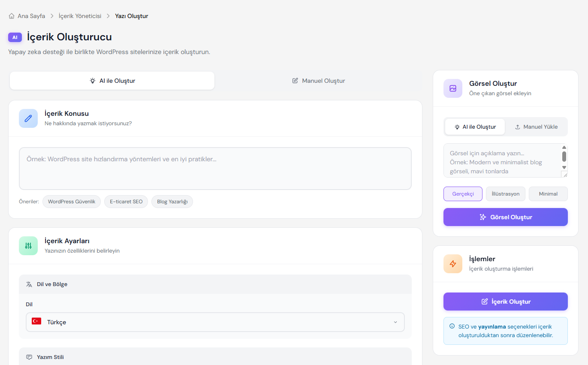Screen dimensions: 588x365
Task: Focus the content topic text field
Action: tap(215, 169)
